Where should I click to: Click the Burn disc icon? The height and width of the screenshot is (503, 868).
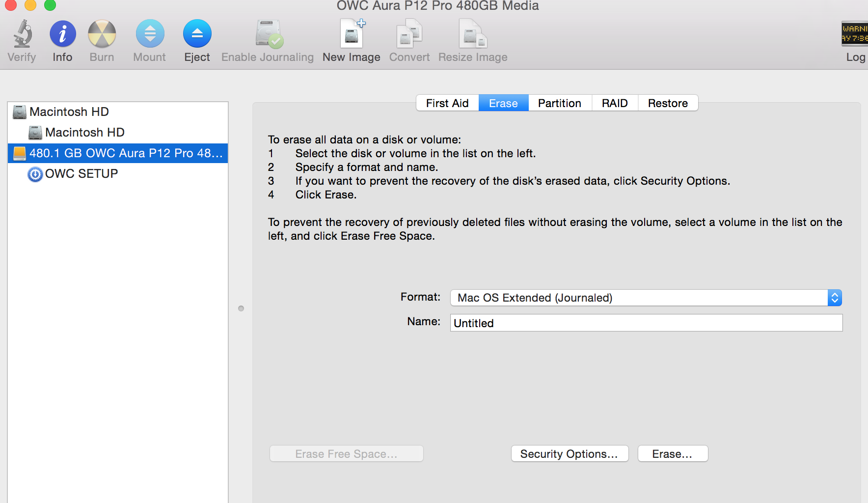click(102, 33)
